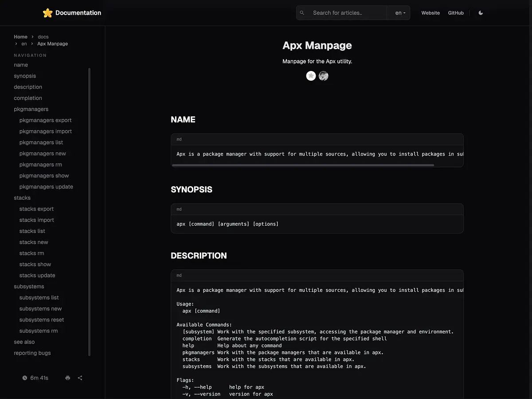Click the first contributor avatar

click(x=311, y=76)
